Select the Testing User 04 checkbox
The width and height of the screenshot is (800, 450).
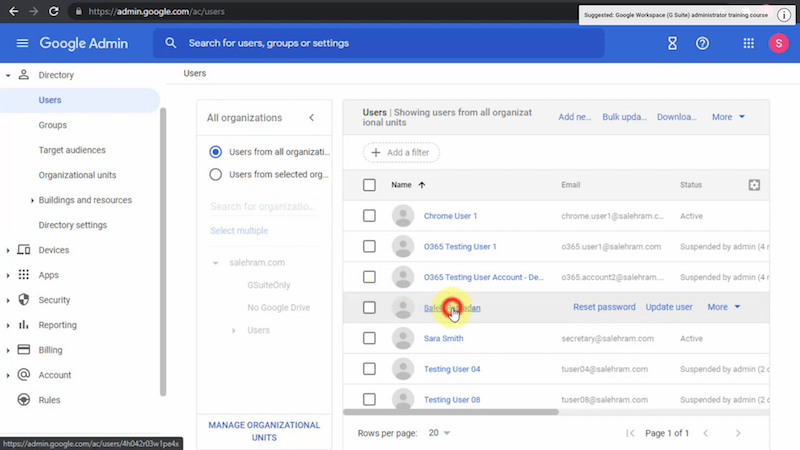tap(369, 369)
